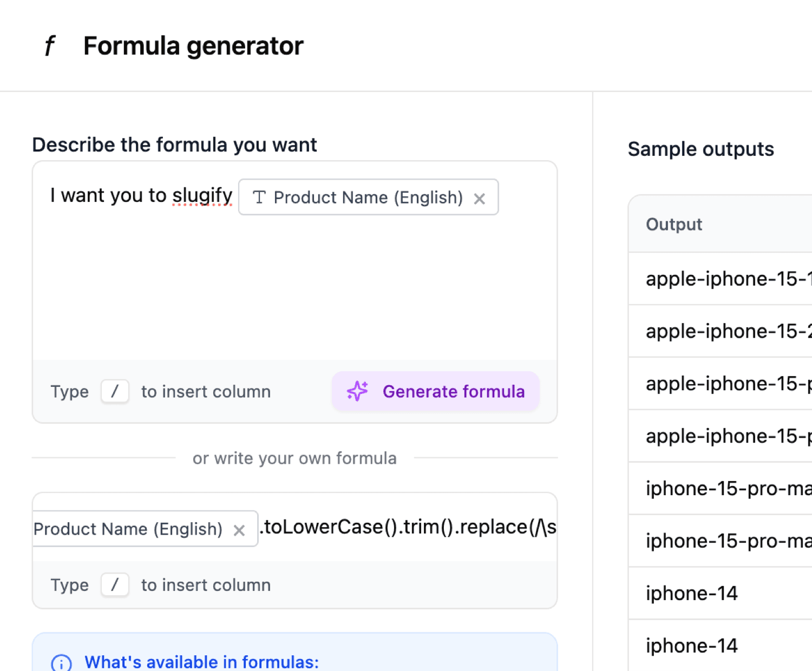Click the or write your own formula divider
Screen dimensions: 812x671
coord(294,458)
